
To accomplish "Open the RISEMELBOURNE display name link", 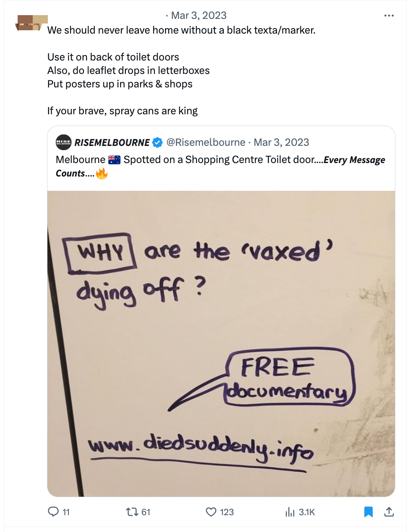I will click(x=112, y=142).
